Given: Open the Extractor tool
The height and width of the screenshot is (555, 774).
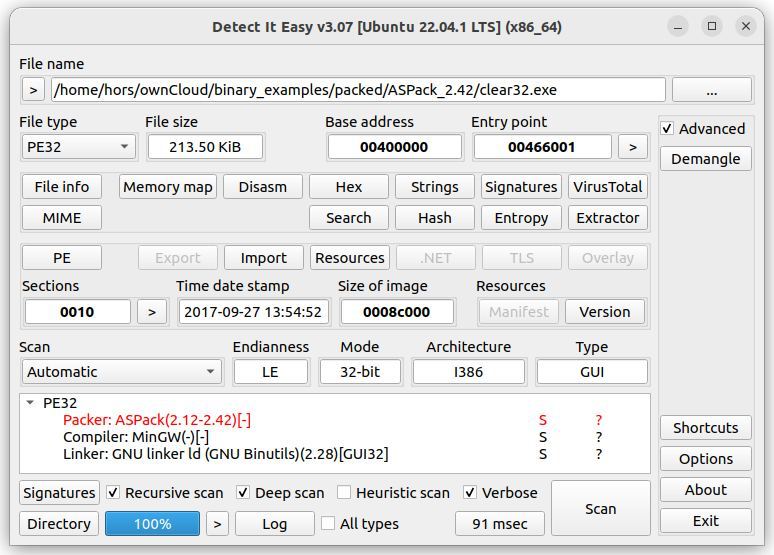Looking at the screenshot, I should tap(608, 218).
